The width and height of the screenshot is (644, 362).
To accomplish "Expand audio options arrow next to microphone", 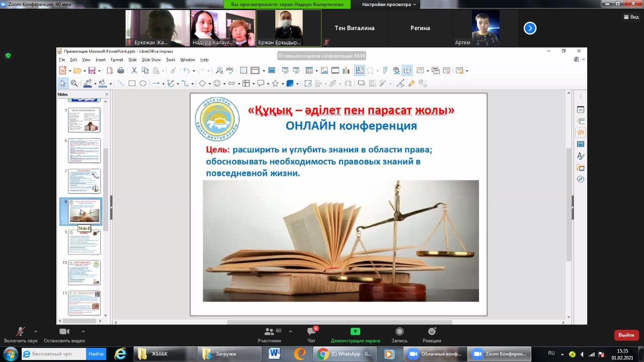I will pyautogui.click(x=35, y=331).
